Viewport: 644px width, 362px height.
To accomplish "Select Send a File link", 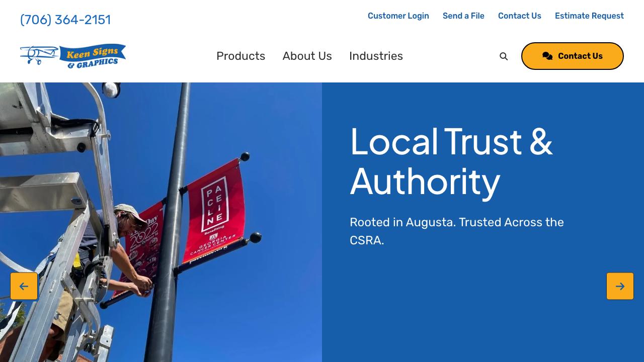I will point(463,16).
